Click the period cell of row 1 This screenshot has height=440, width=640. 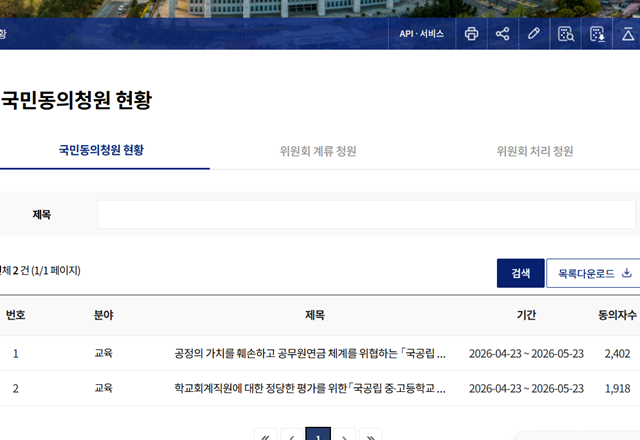point(526,353)
